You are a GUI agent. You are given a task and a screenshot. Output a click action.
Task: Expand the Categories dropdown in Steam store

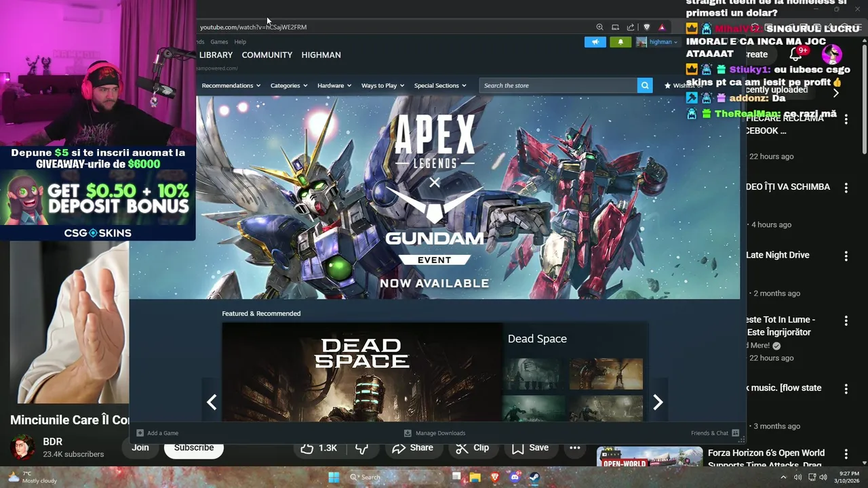(x=289, y=85)
